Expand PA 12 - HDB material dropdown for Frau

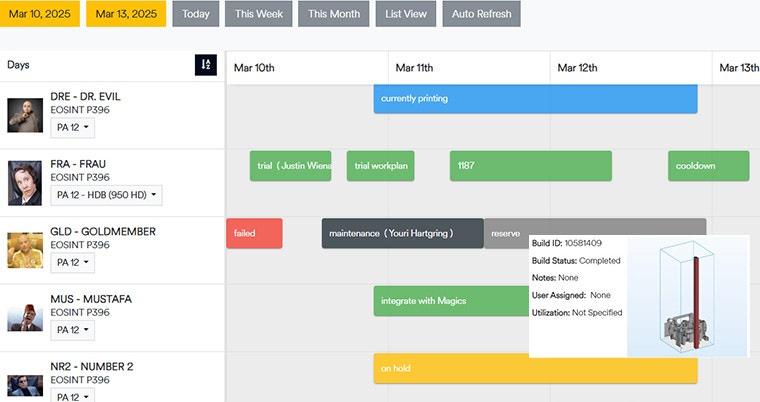pos(106,195)
